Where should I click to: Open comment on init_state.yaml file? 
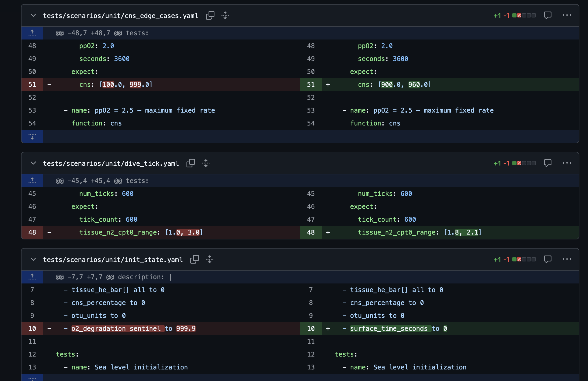tap(547, 259)
